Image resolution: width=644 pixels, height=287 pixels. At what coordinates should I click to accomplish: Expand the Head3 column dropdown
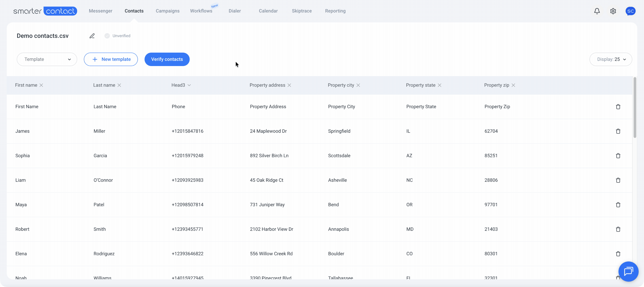point(189,85)
